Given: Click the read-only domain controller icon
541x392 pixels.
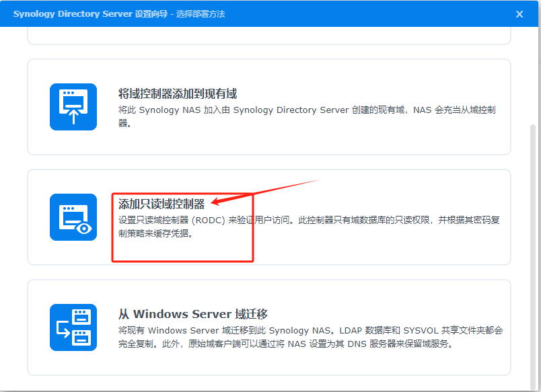Looking at the screenshot, I should point(73,217).
